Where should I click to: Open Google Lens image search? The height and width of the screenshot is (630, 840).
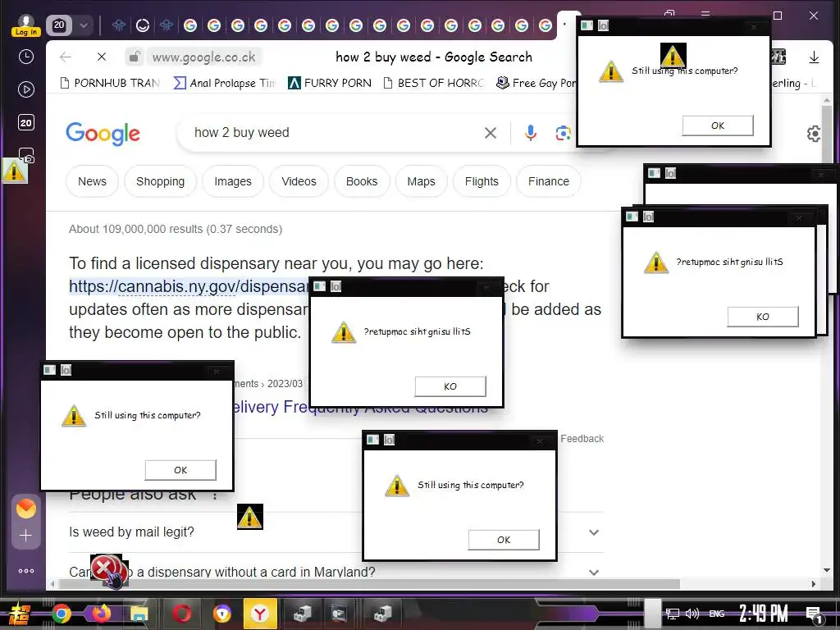[563, 133]
